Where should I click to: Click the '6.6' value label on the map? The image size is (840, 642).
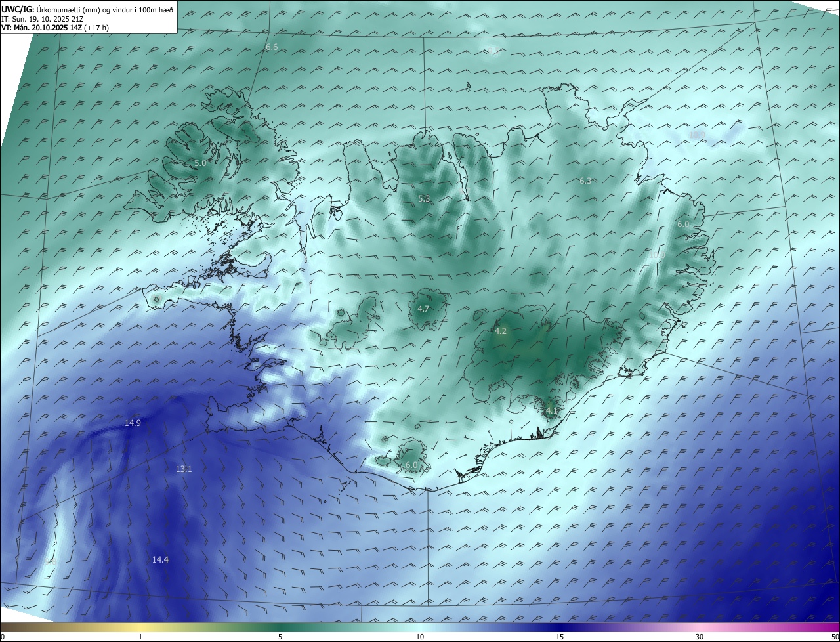pos(272,47)
